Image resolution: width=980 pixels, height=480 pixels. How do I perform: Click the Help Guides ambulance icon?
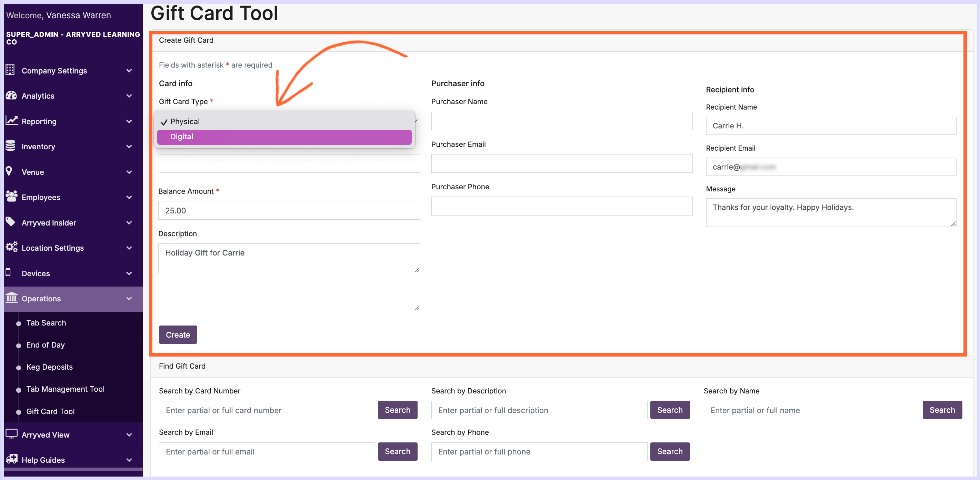coord(11,459)
